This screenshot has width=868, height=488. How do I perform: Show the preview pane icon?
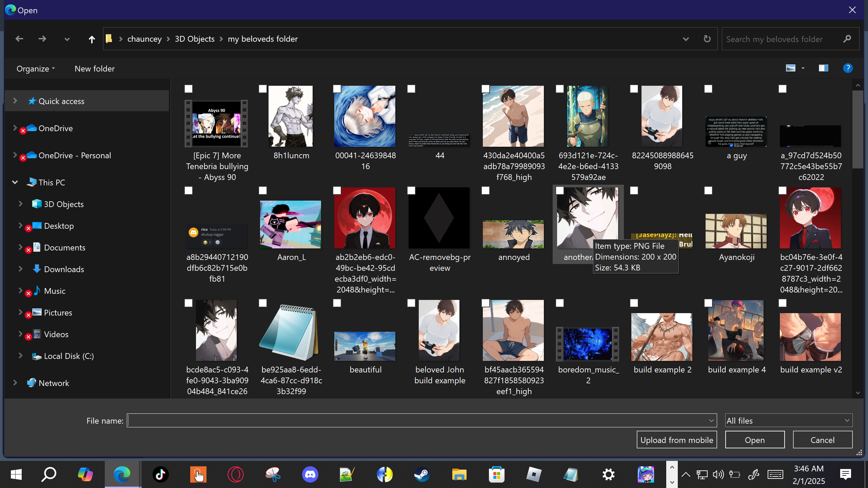tap(823, 68)
